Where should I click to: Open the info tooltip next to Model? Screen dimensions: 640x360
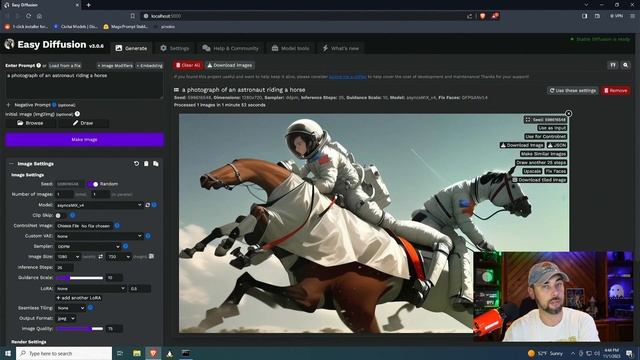[x=154, y=205]
